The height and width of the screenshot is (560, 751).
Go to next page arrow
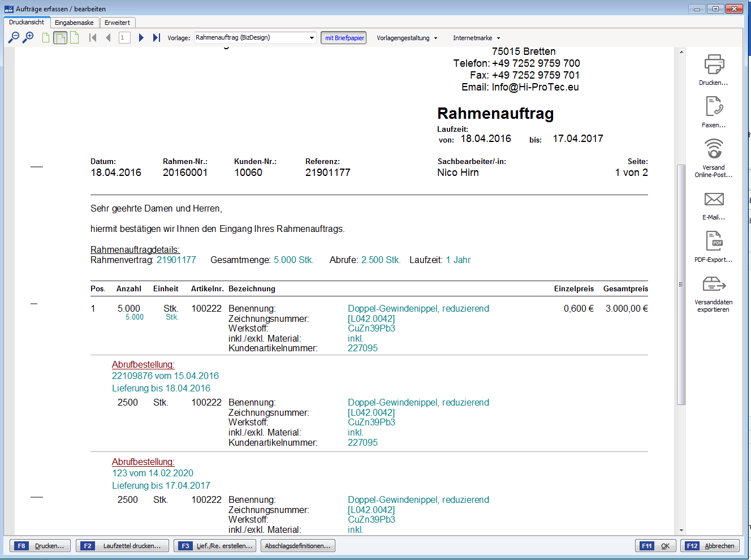click(x=141, y=37)
